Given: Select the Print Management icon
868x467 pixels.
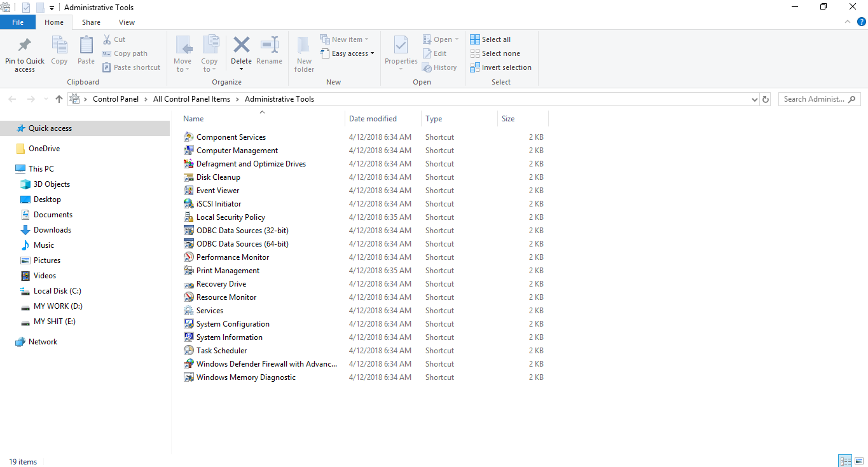Looking at the screenshot, I should coord(188,271).
